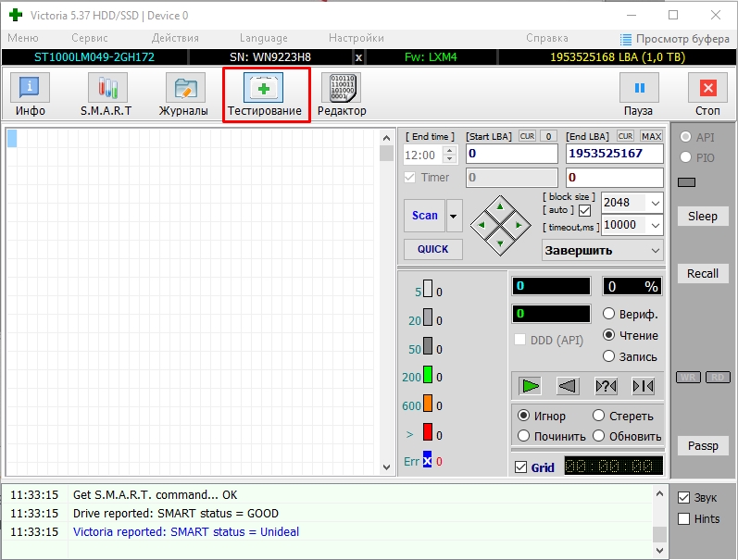738x560 pixels.
Task: Select the Игнор ignore radio option
Action: point(523,416)
